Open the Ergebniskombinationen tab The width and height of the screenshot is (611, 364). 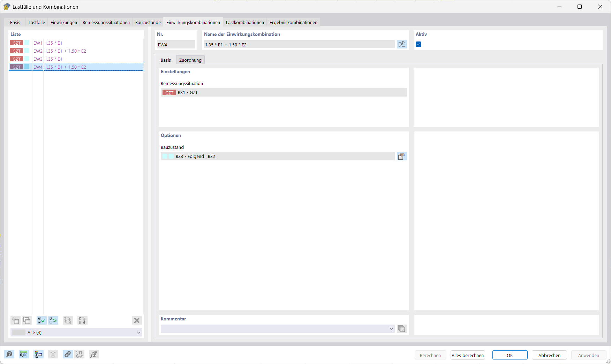click(293, 22)
